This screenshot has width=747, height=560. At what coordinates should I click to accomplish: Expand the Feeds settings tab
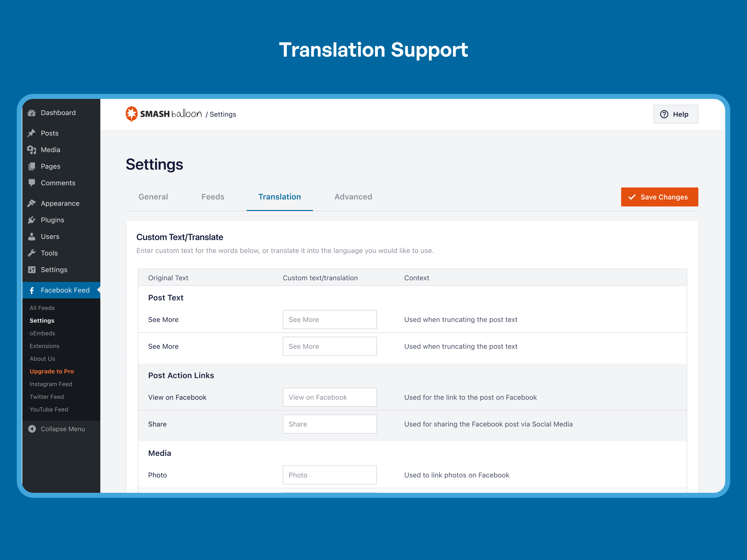(x=212, y=197)
